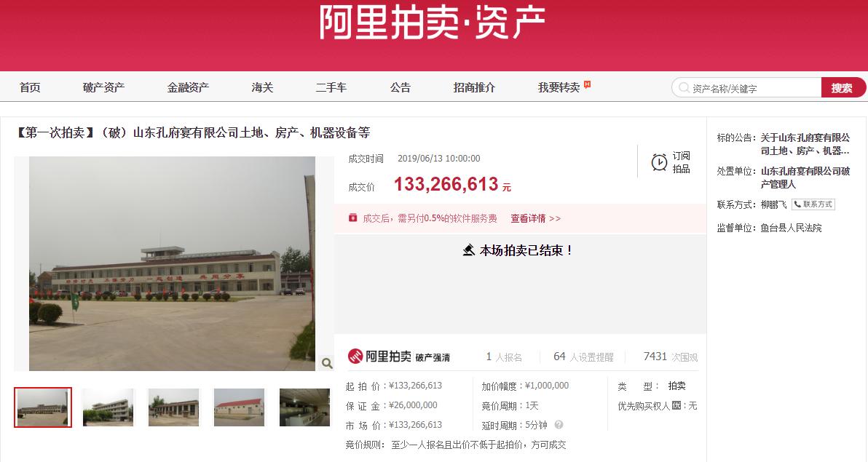Click the alarm clock 订阅拍品 subscription icon
The height and width of the screenshot is (462, 868).
(660, 164)
